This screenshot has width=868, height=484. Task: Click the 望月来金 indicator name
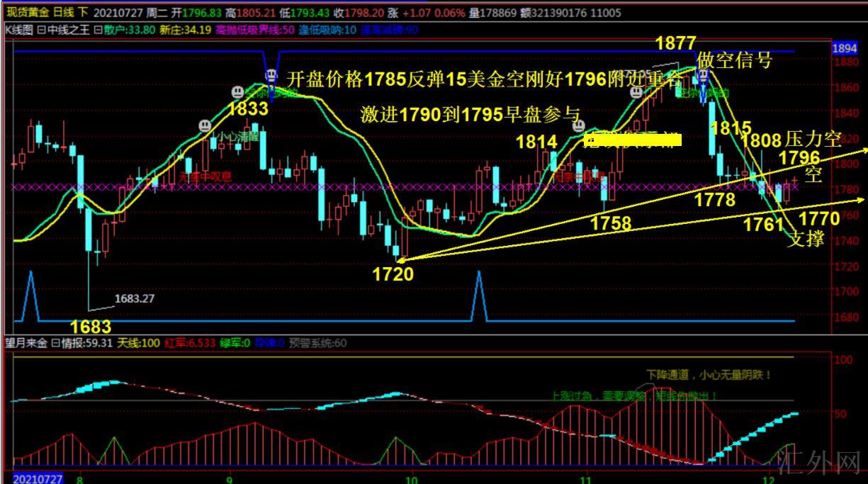point(26,344)
